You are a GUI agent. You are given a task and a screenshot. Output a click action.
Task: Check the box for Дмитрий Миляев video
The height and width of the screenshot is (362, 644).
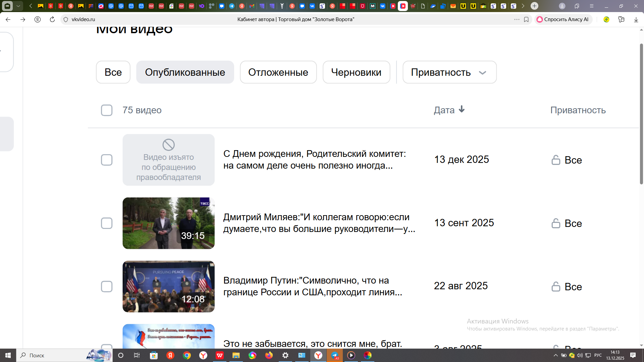[x=107, y=223]
